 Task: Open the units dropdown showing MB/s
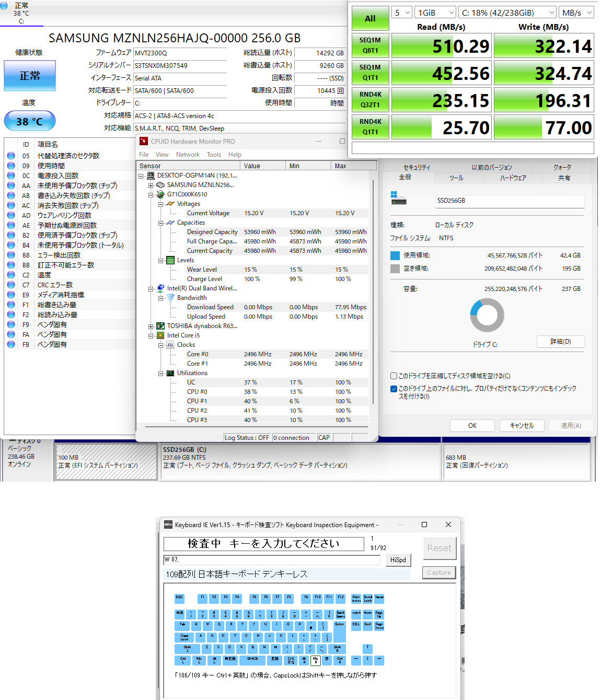click(576, 13)
